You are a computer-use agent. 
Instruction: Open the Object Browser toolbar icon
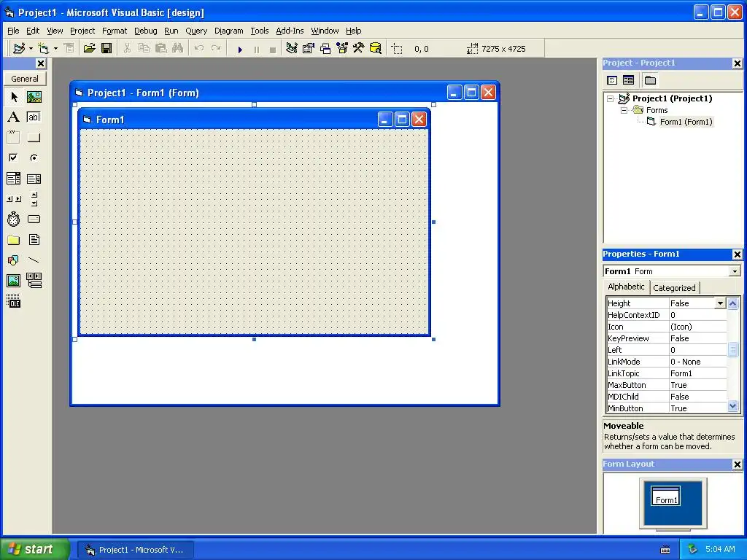342,49
